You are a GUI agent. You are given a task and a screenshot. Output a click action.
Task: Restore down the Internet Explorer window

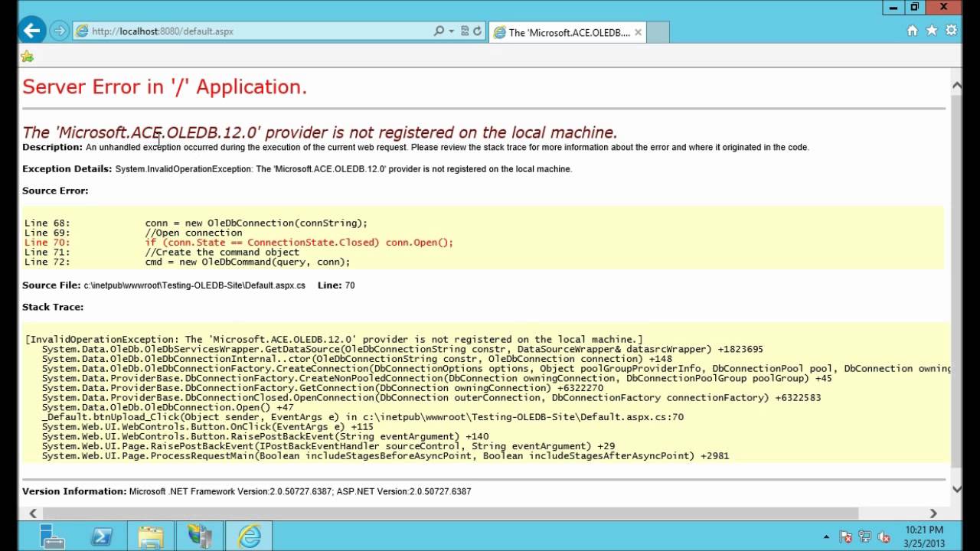pyautogui.click(x=915, y=7)
